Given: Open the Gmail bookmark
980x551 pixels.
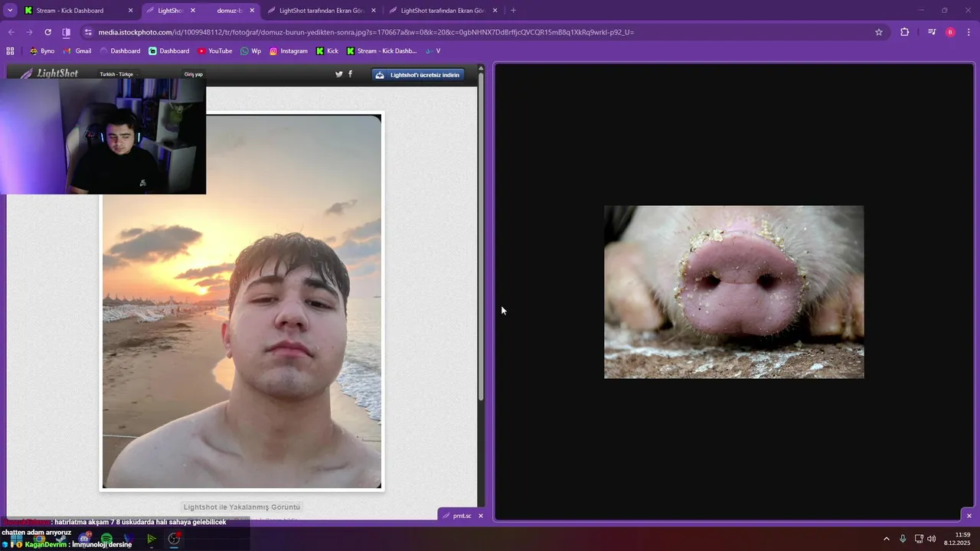Looking at the screenshot, I should [77, 51].
